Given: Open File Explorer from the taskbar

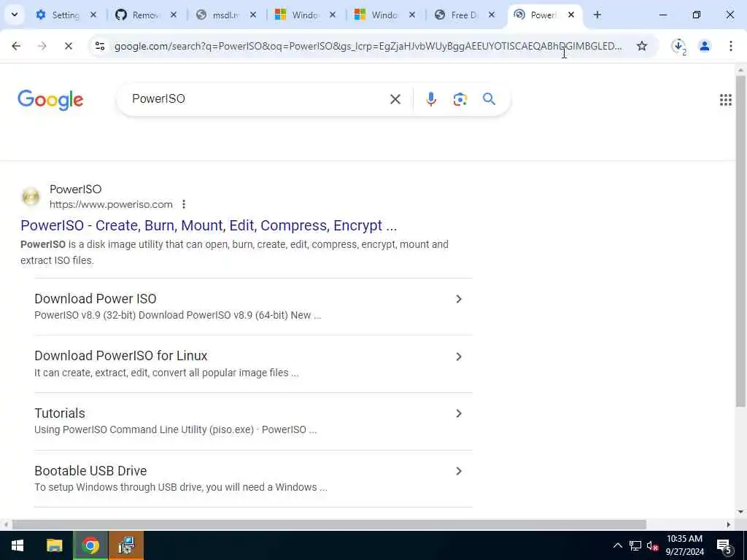Looking at the screenshot, I should (x=54, y=545).
